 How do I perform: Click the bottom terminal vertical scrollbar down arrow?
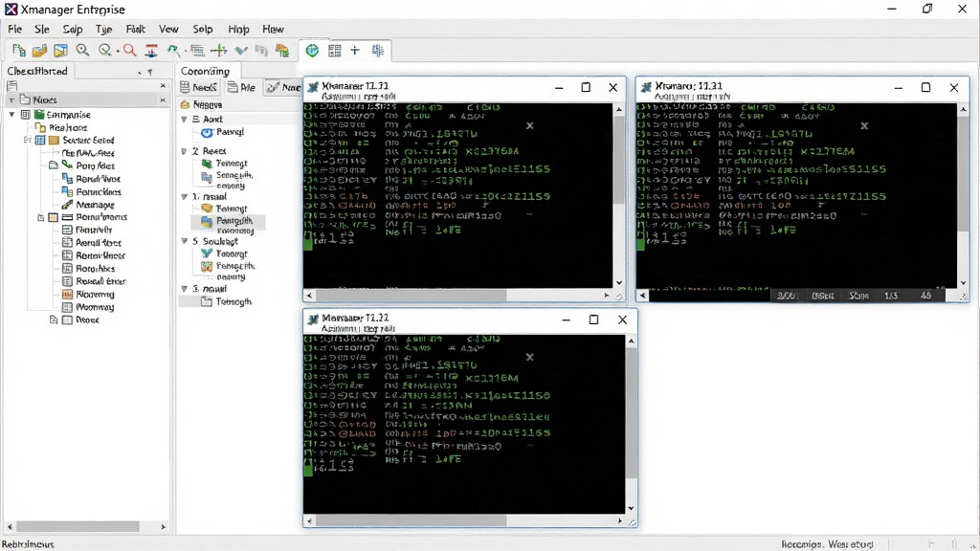(x=631, y=508)
